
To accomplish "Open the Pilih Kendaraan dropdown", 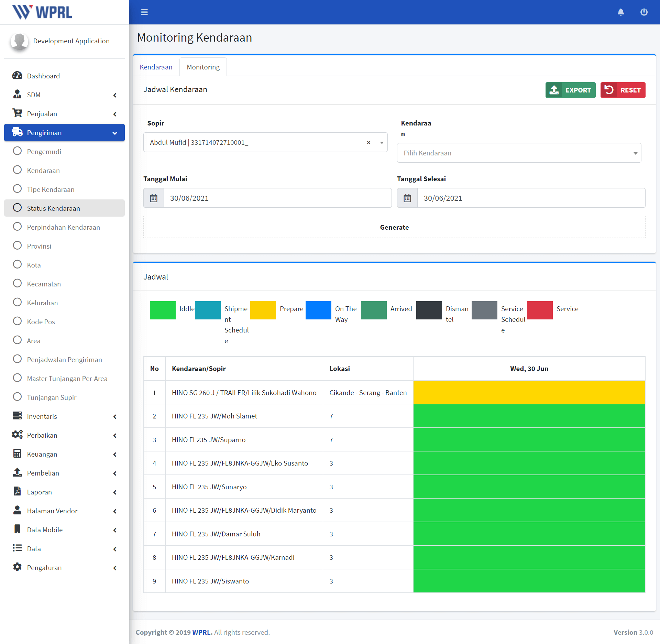I will pyautogui.click(x=519, y=153).
